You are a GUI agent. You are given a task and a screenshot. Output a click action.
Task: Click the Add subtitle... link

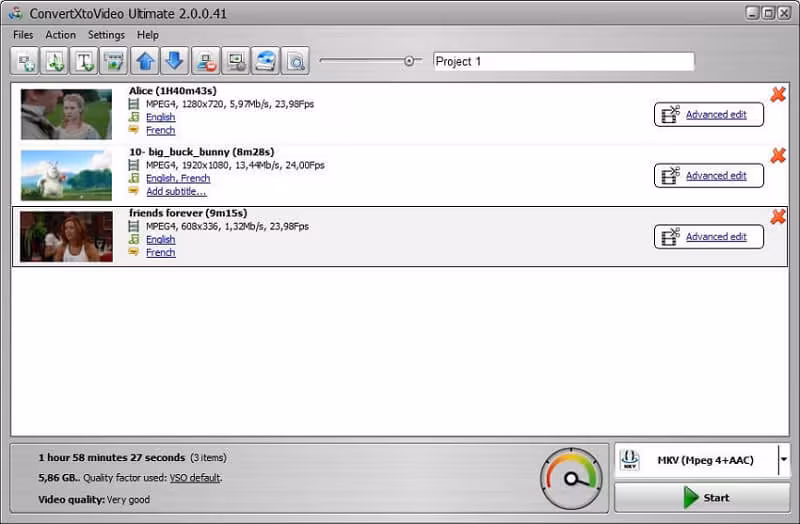coord(176,192)
